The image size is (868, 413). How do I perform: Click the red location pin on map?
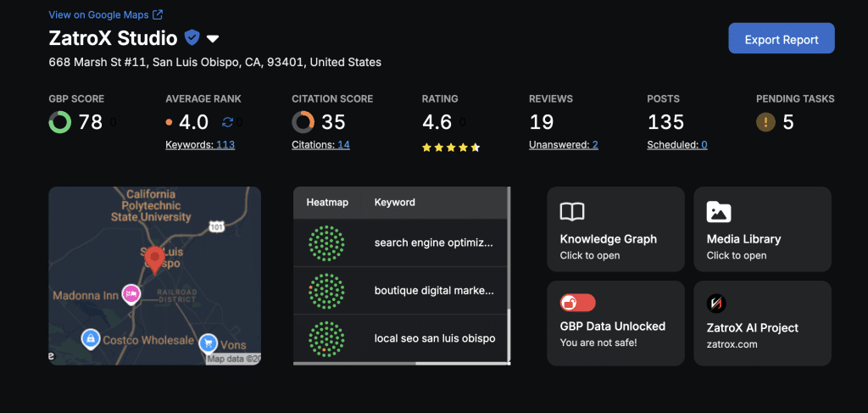click(x=154, y=260)
